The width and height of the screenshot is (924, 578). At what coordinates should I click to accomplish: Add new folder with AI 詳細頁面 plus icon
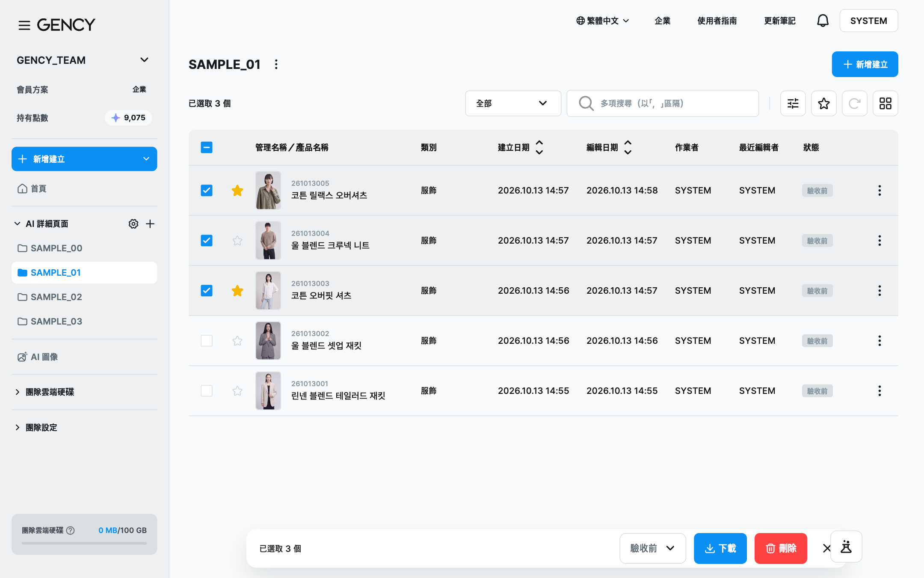pos(150,224)
